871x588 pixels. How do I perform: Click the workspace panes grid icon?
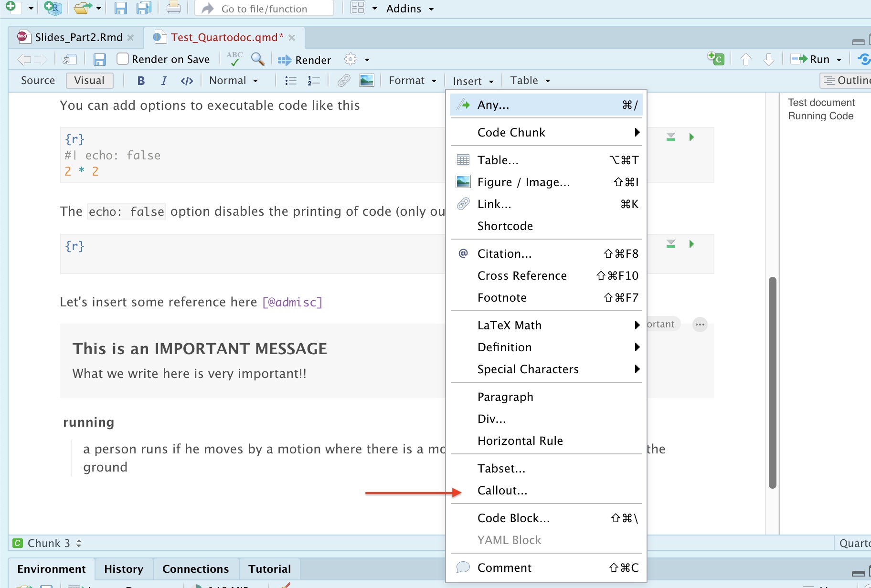(x=358, y=8)
